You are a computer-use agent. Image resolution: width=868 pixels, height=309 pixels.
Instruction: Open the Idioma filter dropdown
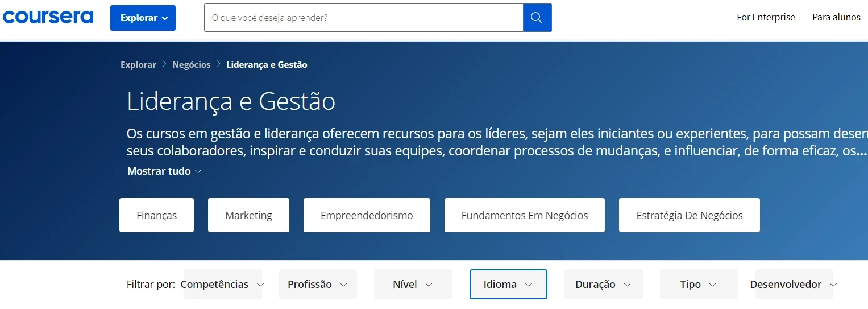[x=508, y=285]
